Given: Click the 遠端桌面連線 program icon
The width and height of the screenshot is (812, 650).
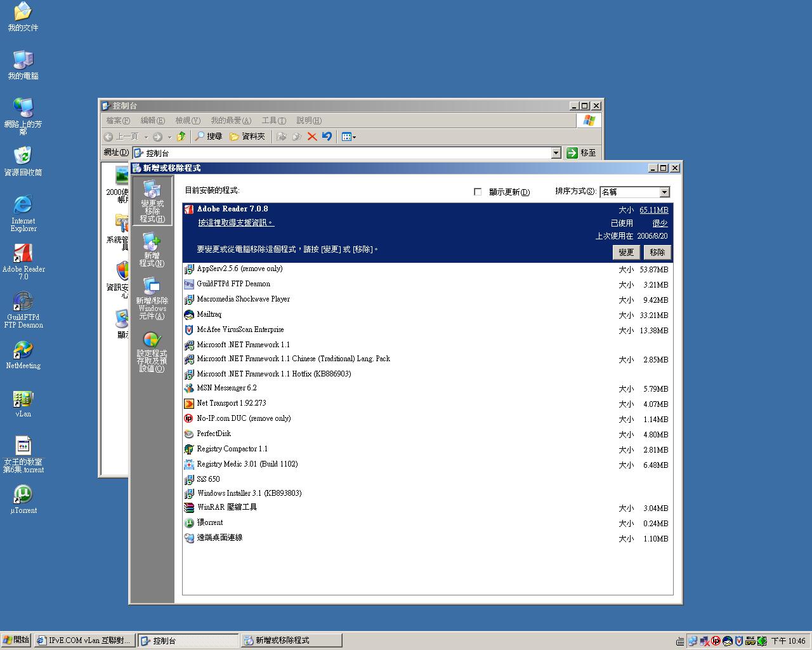Looking at the screenshot, I should coord(188,538).
